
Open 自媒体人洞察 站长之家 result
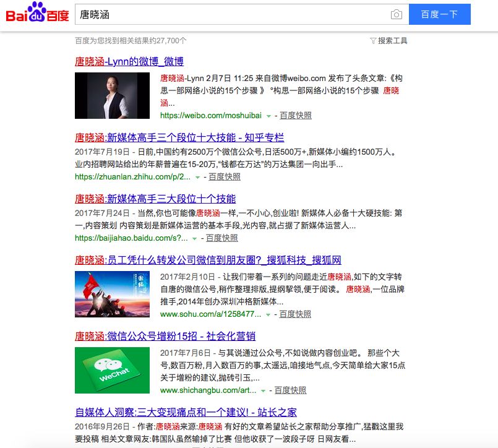coord(186,412)
